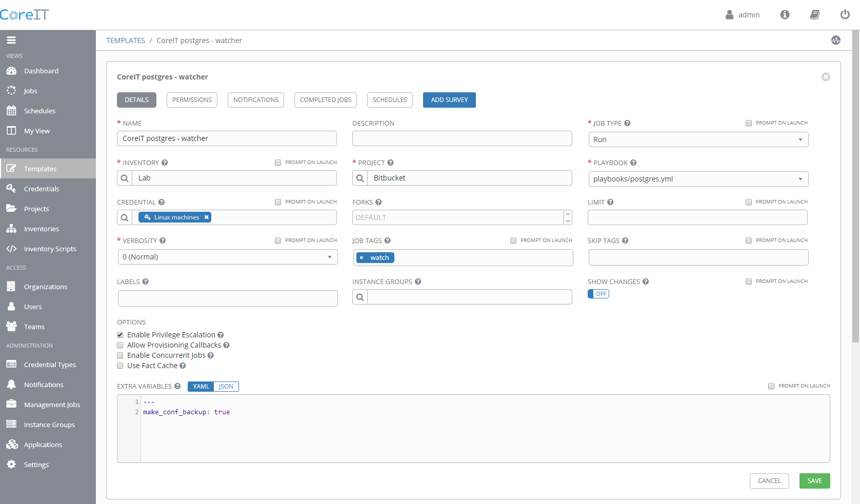This screenshot has height=504, width=860.
Task: Switch the Show Changes toggle on
Action: tap(598, 294)
